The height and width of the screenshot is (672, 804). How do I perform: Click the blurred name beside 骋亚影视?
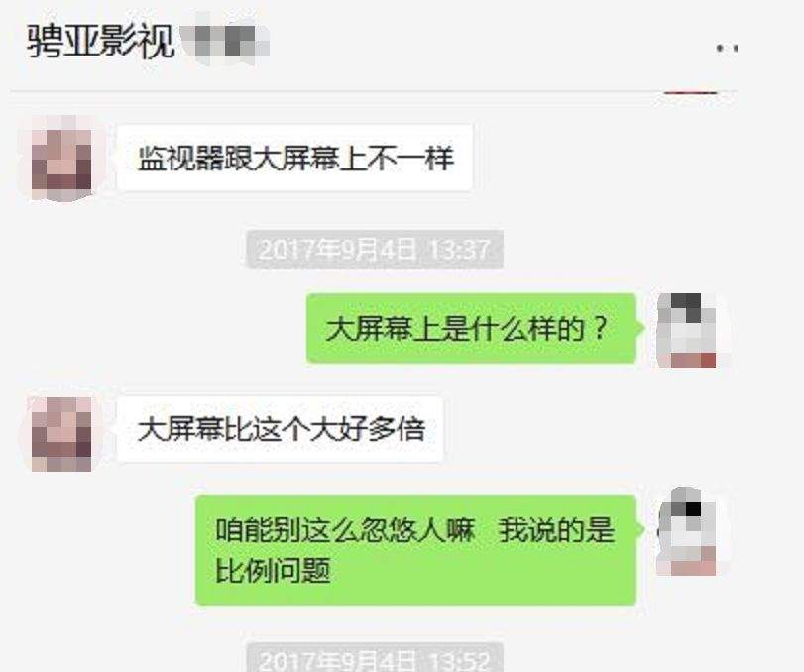click(225, 40)
